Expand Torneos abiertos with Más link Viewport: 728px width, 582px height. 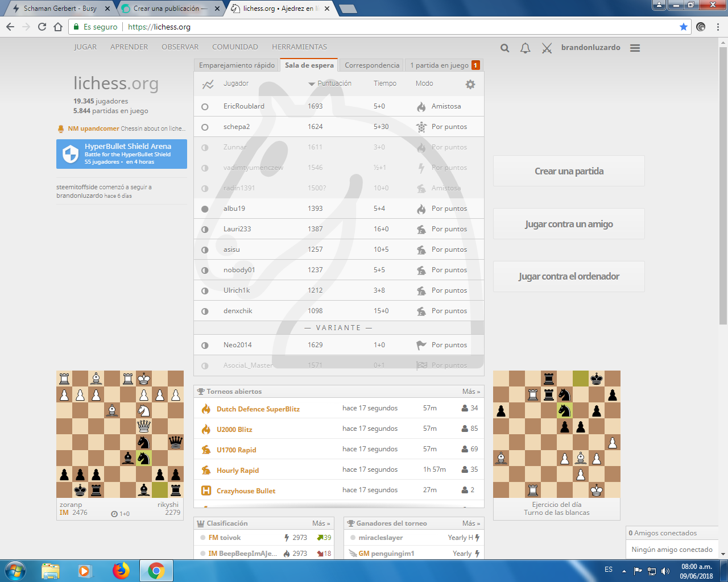[x=471, y=391]
